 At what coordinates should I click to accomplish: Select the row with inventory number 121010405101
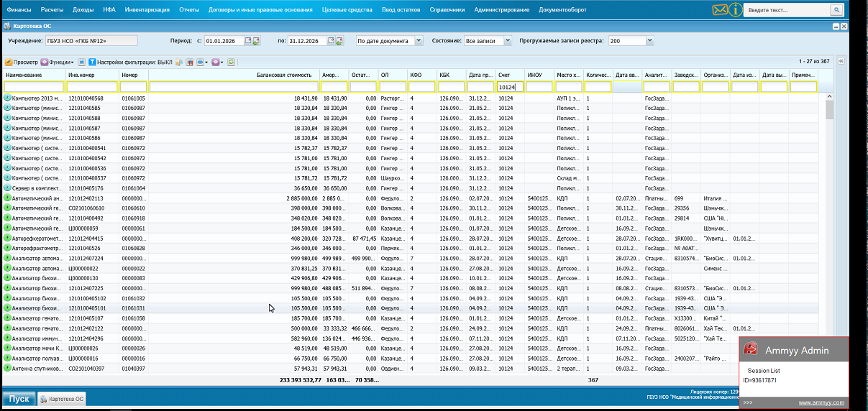(414, 308)
